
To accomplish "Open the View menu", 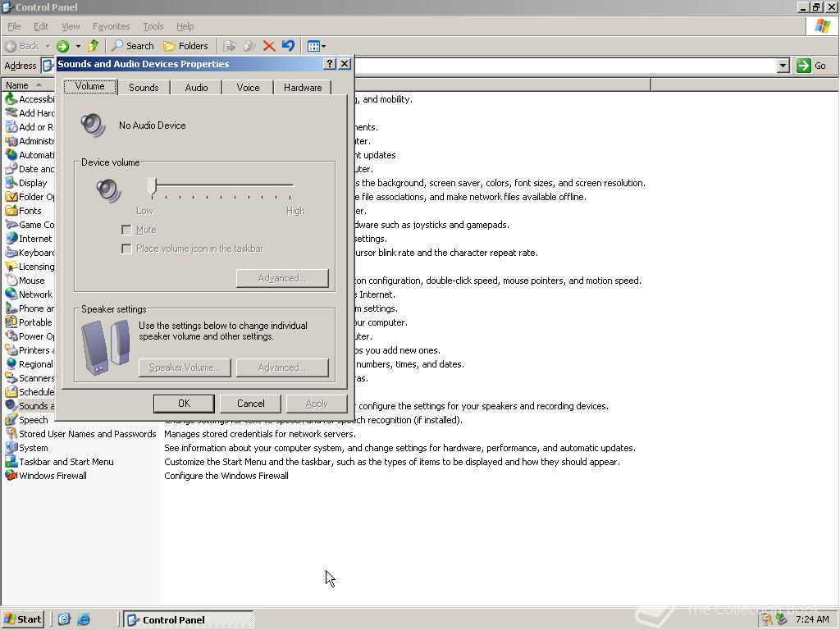I will (x=71, y=26).
